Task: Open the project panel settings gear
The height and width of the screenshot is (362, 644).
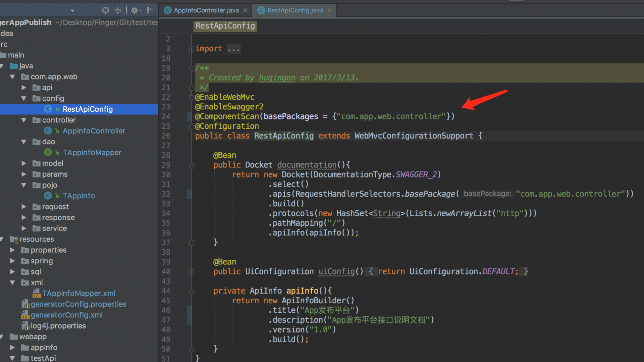Action: tap(136, 10)
